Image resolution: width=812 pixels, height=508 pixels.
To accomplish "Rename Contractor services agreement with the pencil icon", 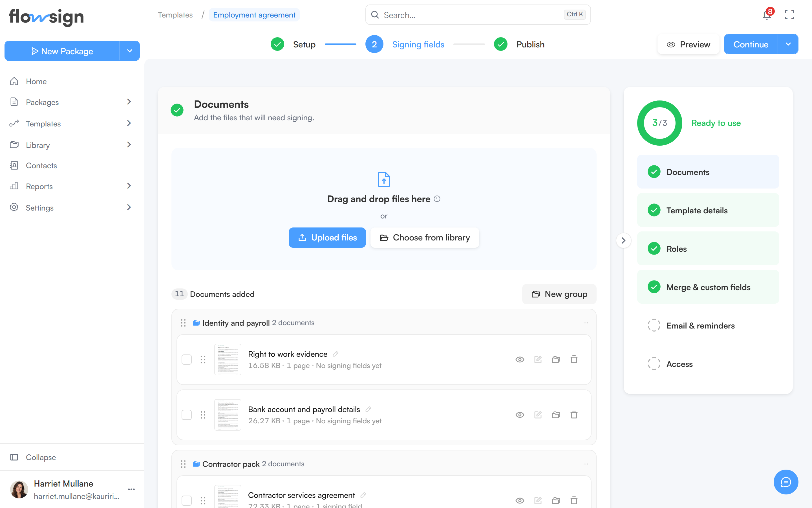I will coord(363,495).
